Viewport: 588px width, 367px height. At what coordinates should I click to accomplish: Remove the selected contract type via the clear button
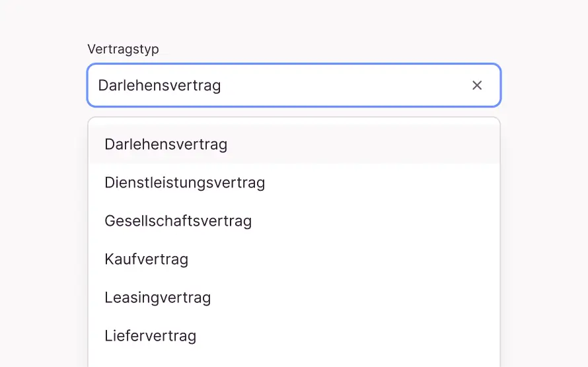[477, 85]
